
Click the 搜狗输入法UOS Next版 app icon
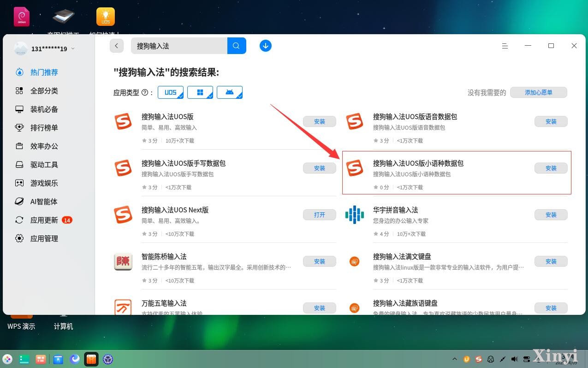123,215
